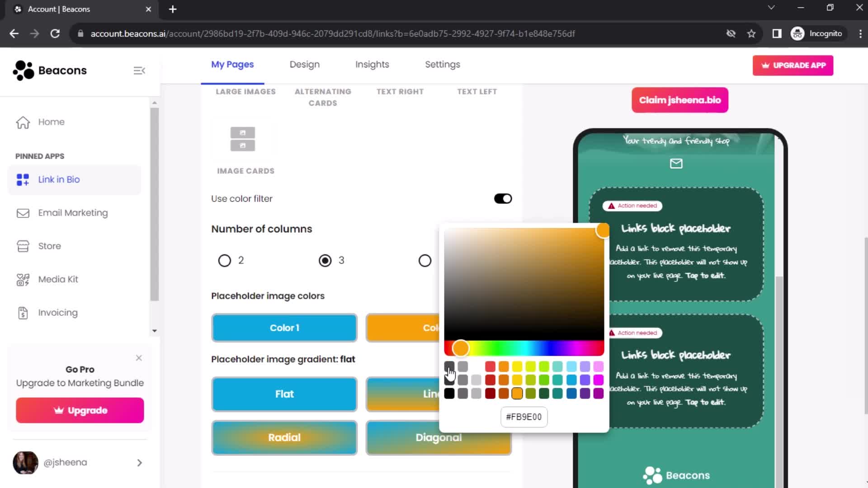This screenshot has height=488, width=868.
Task: Open the Insights tab
Action: click(373, 64)
